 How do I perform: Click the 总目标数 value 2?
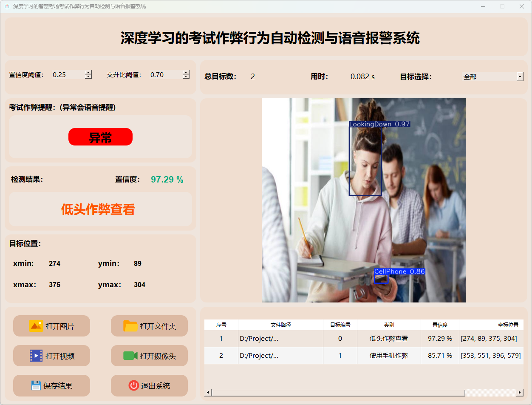click(x=253, y=77)
